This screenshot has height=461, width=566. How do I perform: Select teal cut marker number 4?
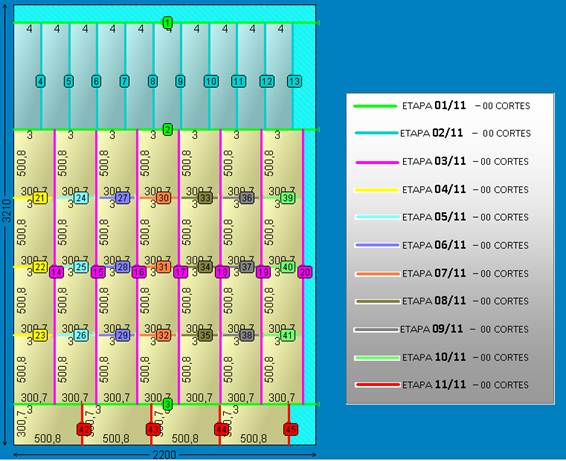click(x=40, y=81)
